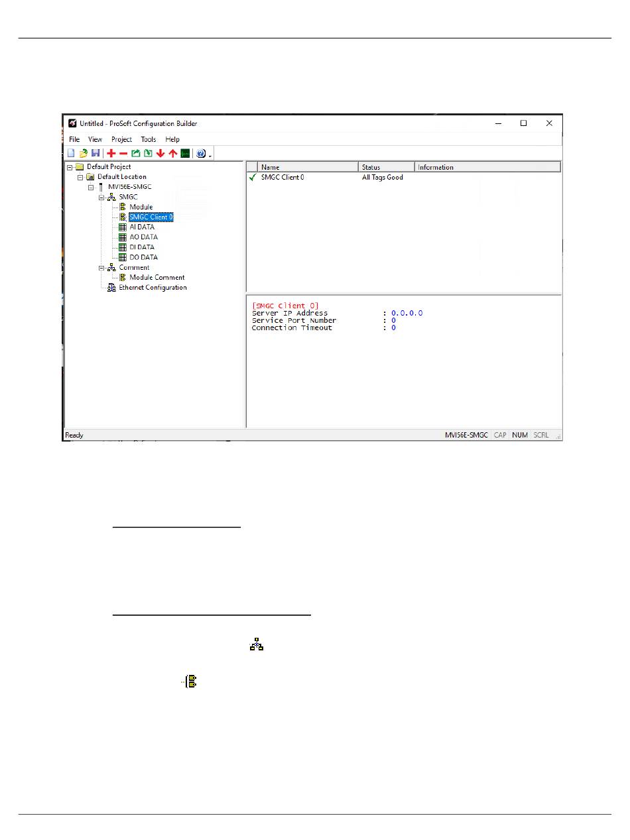Collapse the Comment tree node
Image resolution: width=630 pixels, height=840 pixels.
point(101,268)
